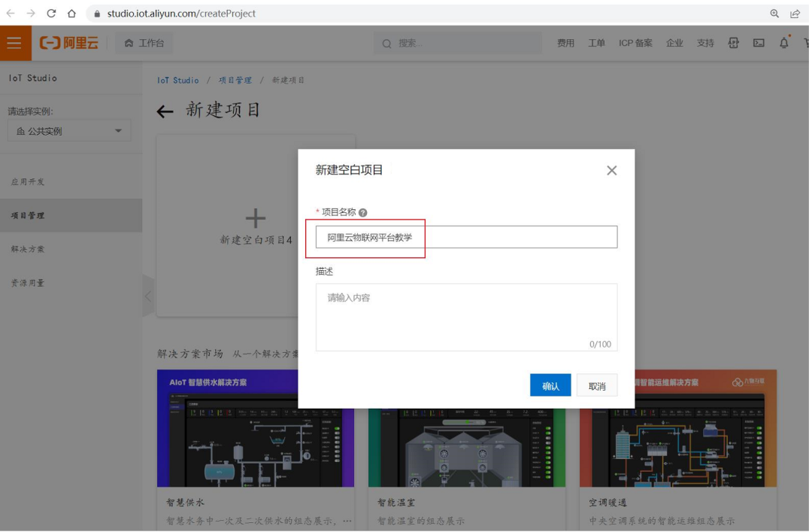Click the 智慧供水 card title
This screenshot has height=532, width=812.
[x=186, y=503]
